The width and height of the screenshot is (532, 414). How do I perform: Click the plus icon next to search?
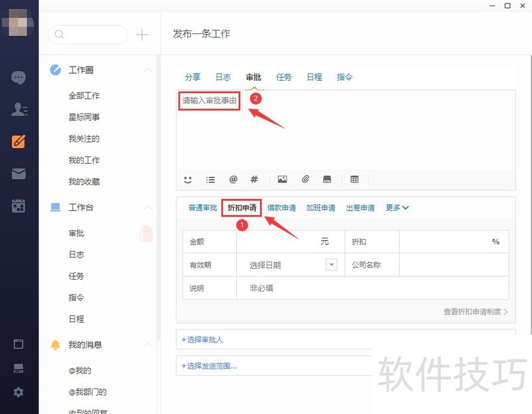click(x=142, y=35)
